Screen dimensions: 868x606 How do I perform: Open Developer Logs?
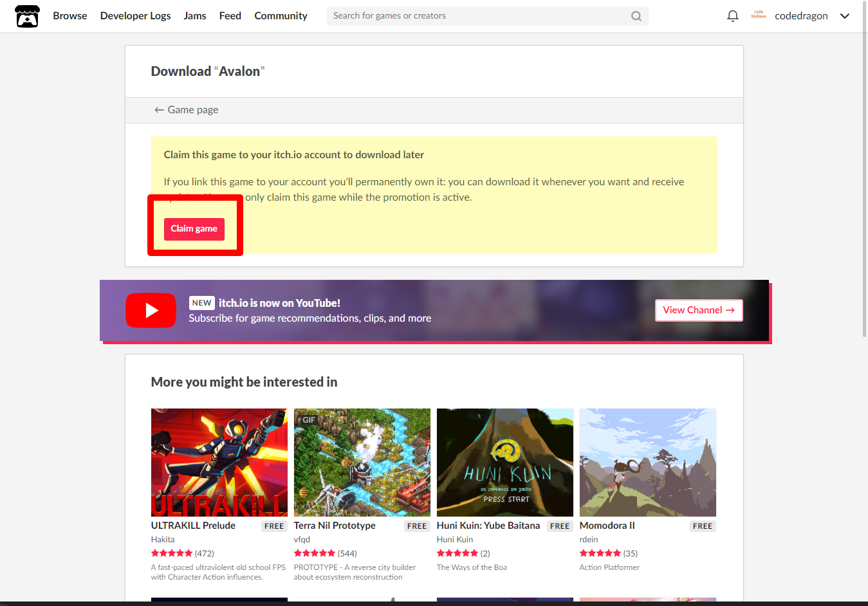tap(135, 16)
